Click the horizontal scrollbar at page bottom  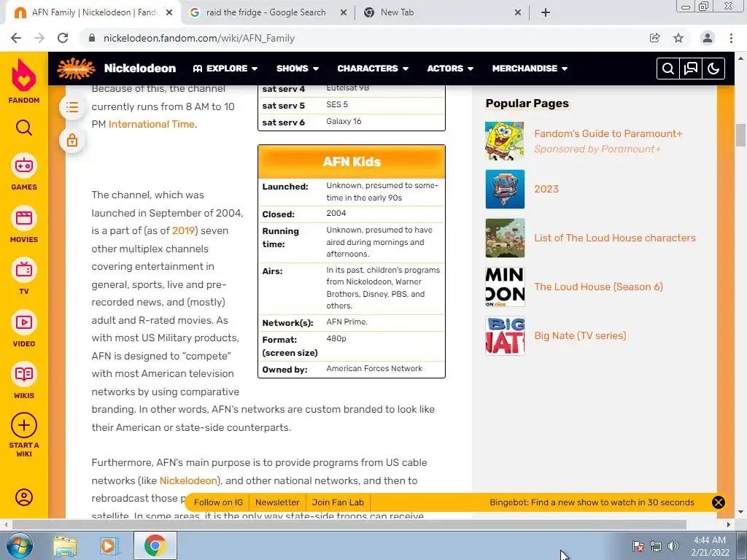(349, 524)
